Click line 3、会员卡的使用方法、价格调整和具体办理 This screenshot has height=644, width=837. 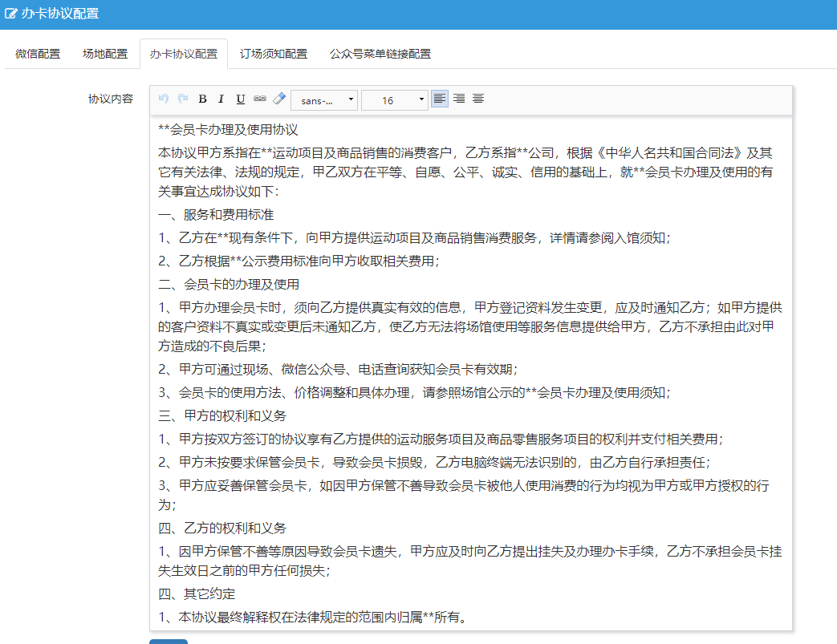414,393
